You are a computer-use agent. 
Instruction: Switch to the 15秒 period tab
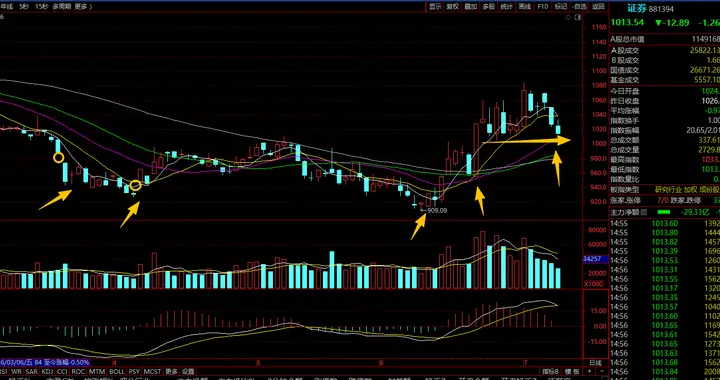point(41,6)
